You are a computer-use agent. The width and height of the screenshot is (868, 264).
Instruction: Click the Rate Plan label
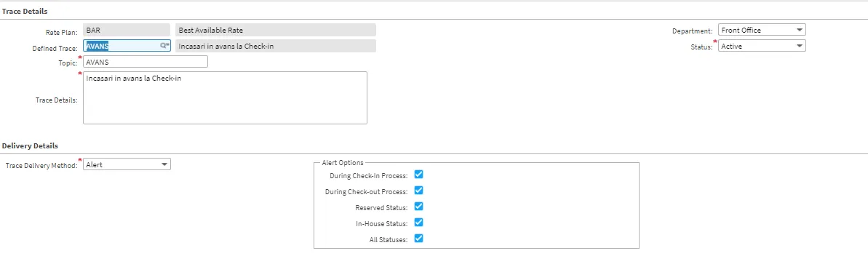tap(61, 32)
